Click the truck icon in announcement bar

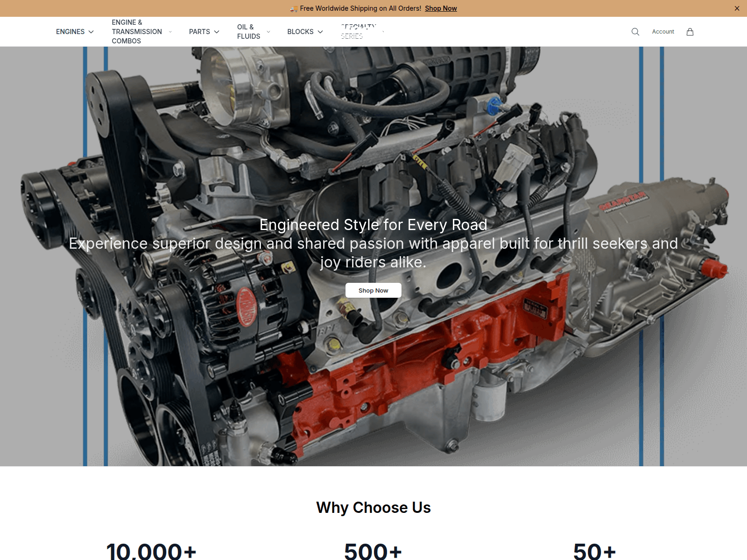click(x=294, y=8)
